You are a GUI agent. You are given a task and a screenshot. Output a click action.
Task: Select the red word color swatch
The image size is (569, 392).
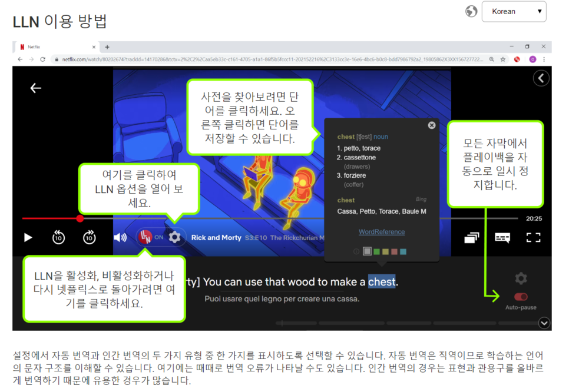click(394, 251)
